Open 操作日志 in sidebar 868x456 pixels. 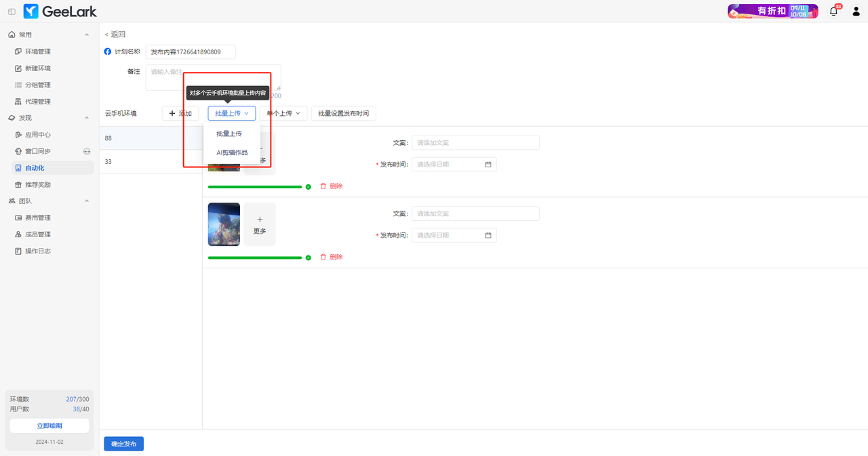pyautogui.click(x=38, y=251)
